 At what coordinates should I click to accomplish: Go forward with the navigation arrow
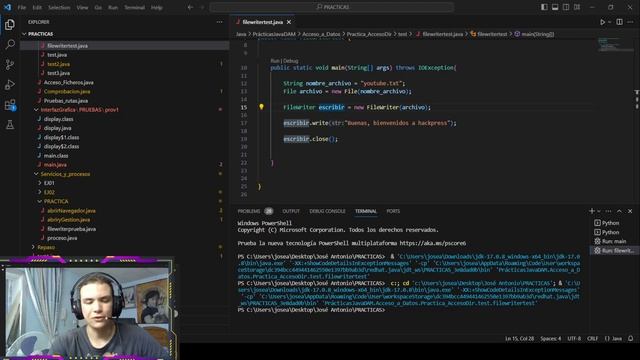202,7
